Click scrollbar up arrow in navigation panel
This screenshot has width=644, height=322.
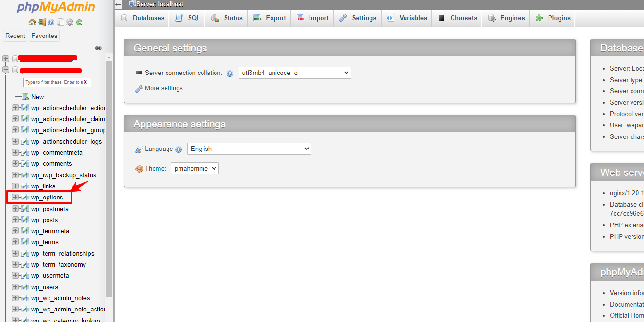point(109,57)
